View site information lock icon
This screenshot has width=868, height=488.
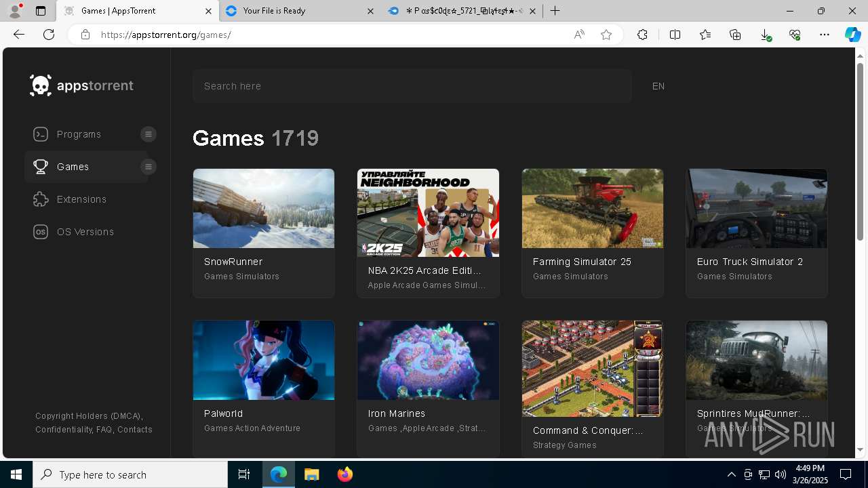click(x=85, y=35)
